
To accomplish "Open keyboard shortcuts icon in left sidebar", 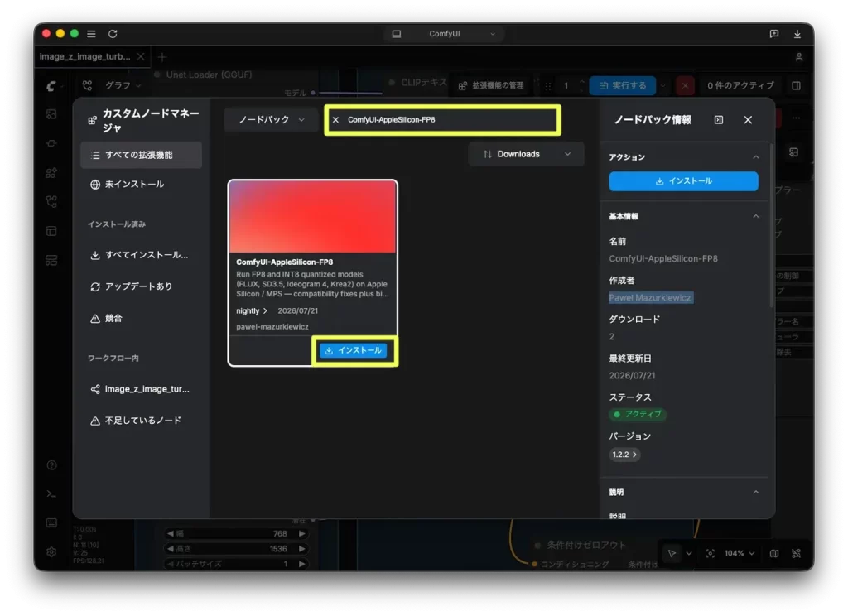I will pyautogui.click(x=51, y=523).
